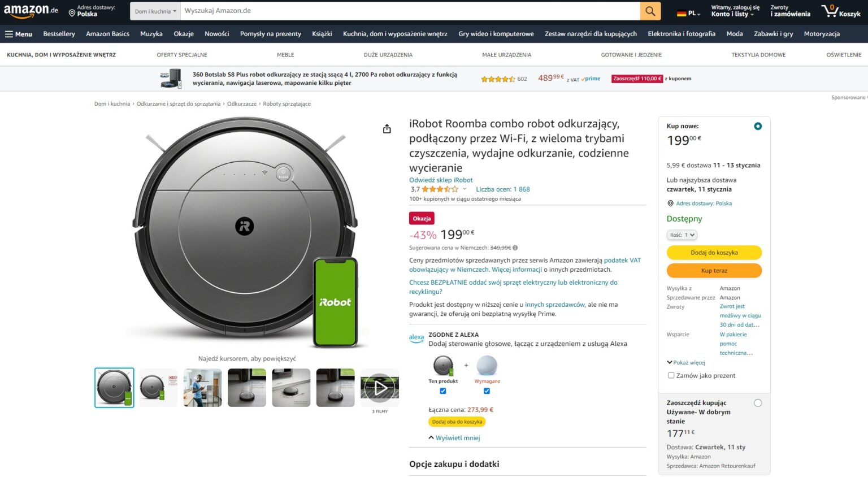Open the Ilość quantity dropdown
Image resolution: width=868 pixels, height=477 pixels.
click(x=682, y=235)
